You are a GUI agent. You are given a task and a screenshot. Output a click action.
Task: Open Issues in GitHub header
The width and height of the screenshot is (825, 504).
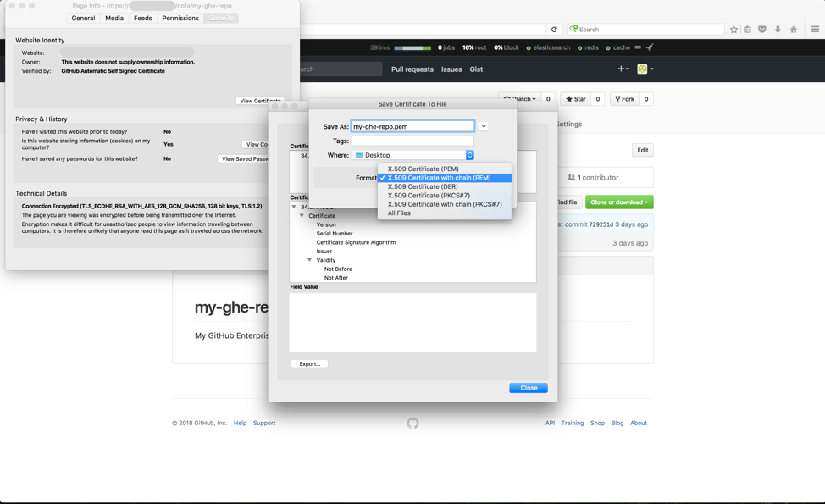coord(451,69)
